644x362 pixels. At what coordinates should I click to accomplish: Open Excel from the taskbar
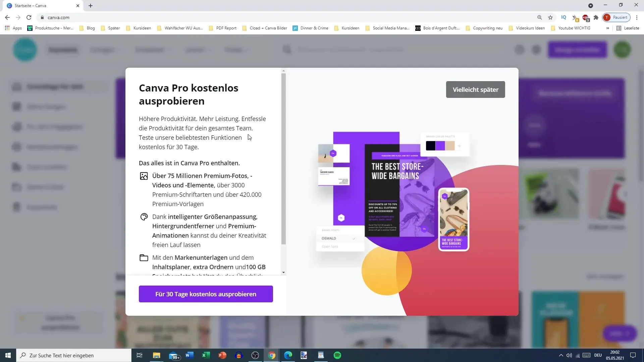(x=206, y=355)
